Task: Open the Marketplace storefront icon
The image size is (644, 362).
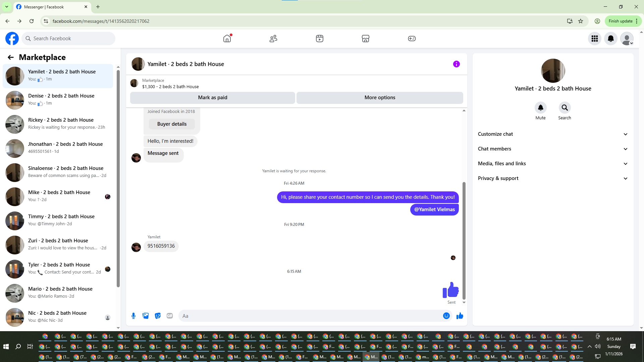Action: tap(366, 39)
